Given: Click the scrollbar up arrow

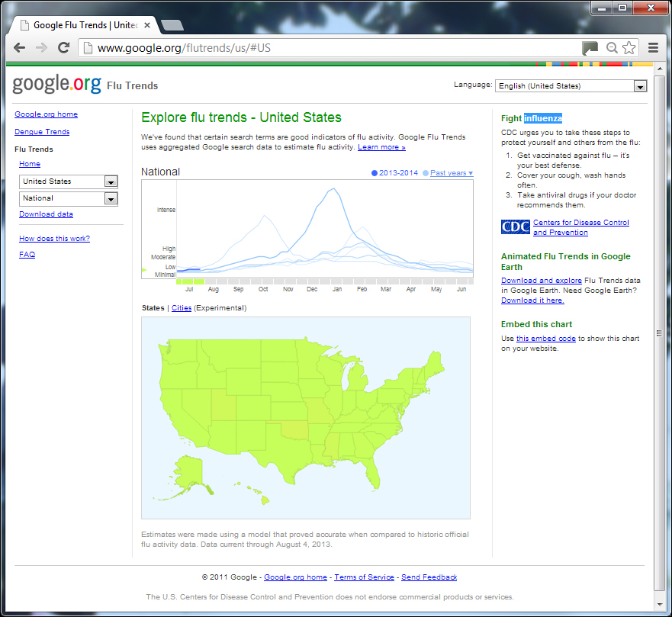Looking at the screenshot, I should 659,69.
